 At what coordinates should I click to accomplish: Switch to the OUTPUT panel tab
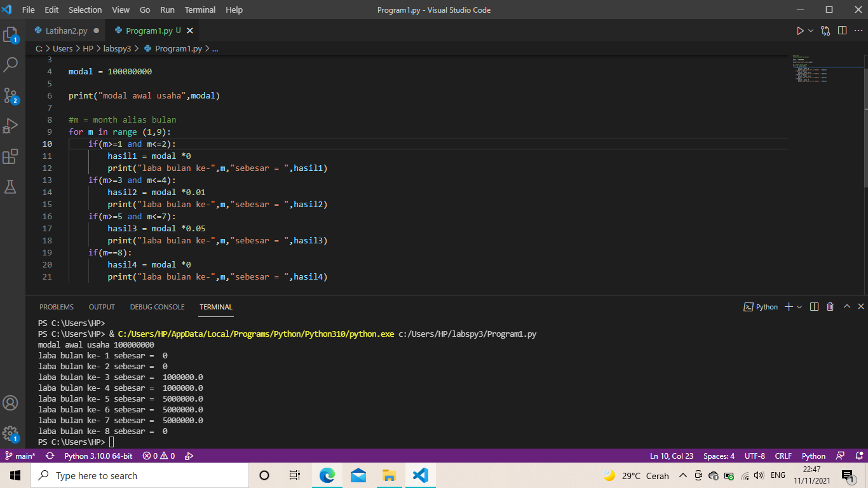102,307
